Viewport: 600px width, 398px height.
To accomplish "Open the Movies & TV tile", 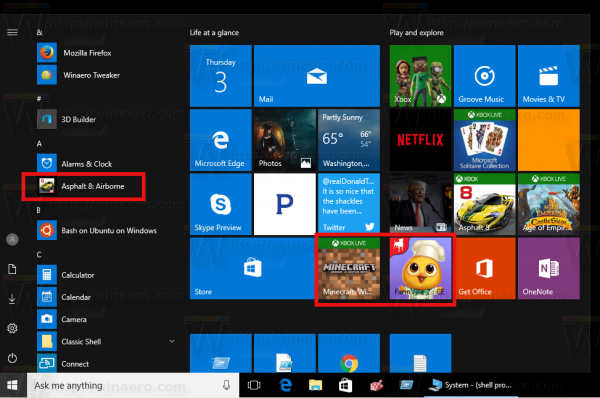I will 549,76.
